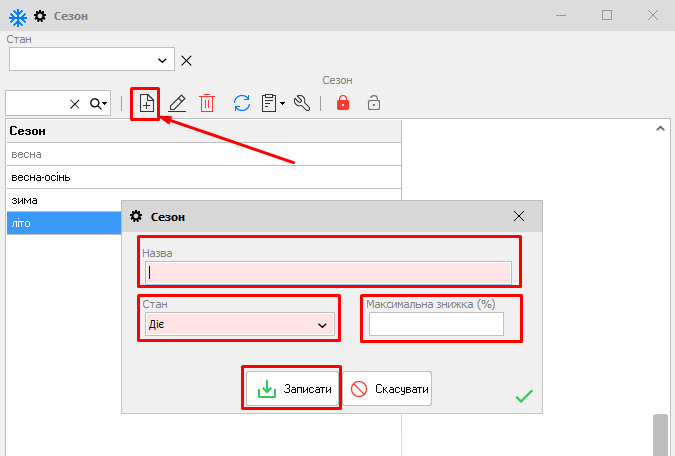Click the Максимальна знижка (%) field
The image size is (675, 456).
(436, 325)
